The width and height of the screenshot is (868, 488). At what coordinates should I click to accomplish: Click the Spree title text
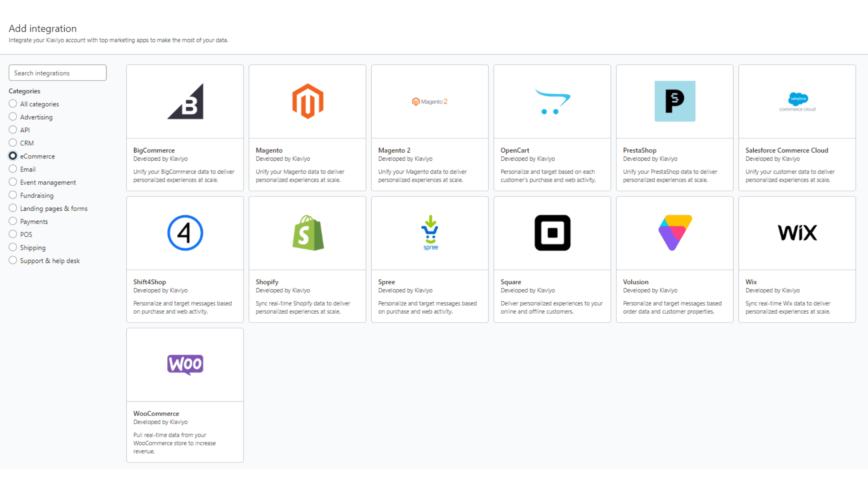[386, 282]
